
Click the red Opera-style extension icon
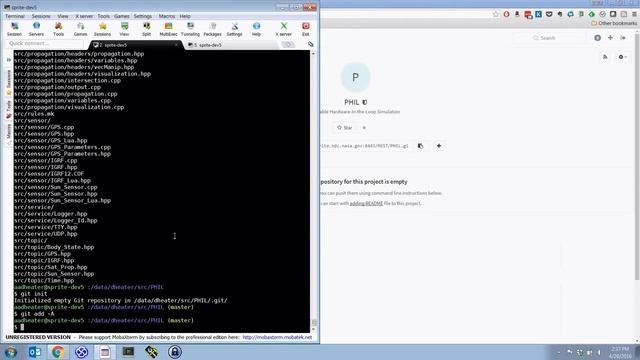point(506,14)
